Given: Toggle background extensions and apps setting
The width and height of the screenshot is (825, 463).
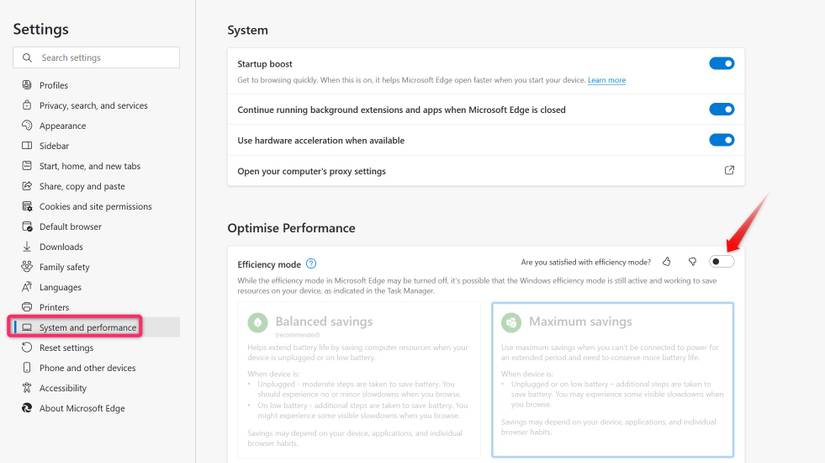Looking at the screenshot, I should click(x=721, y=109).
